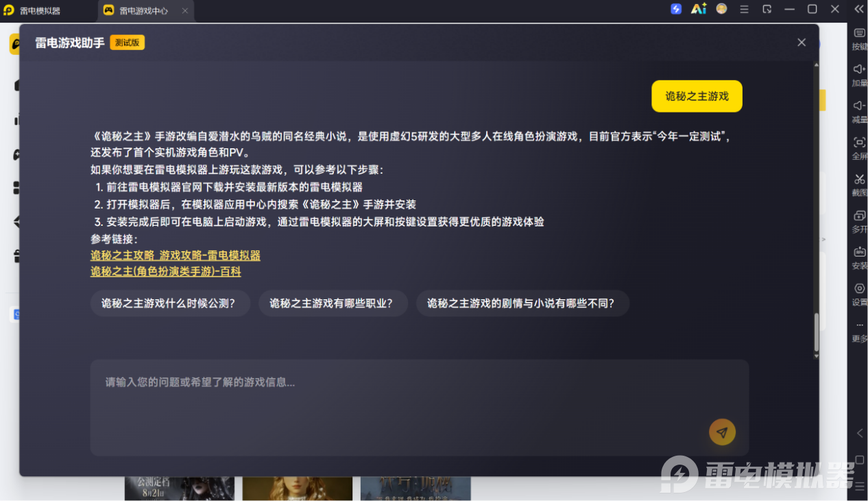Click the scrollbar down arrow in chat
Viewport: 868px width, 501px height.
816,356
